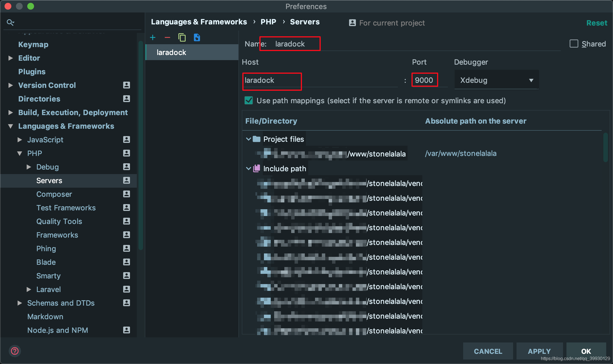The height and width of the screenshot is (364, 613).
Task: Click the minus icon to remove server
Action: 167,37
